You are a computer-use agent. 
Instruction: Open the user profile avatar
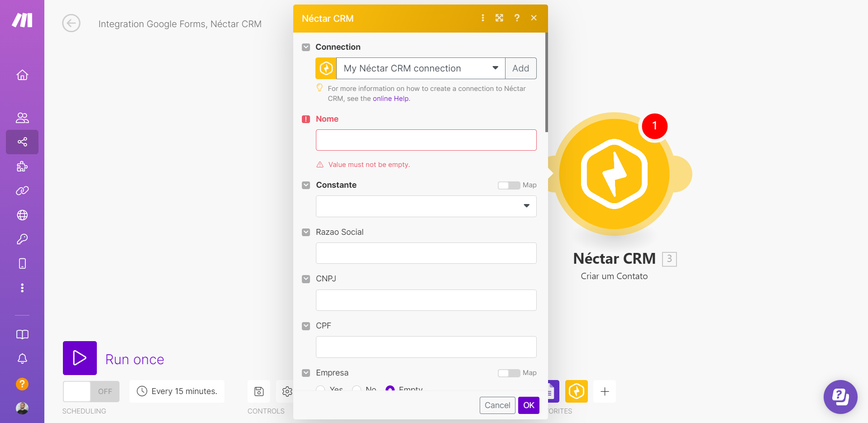(22, 408)
